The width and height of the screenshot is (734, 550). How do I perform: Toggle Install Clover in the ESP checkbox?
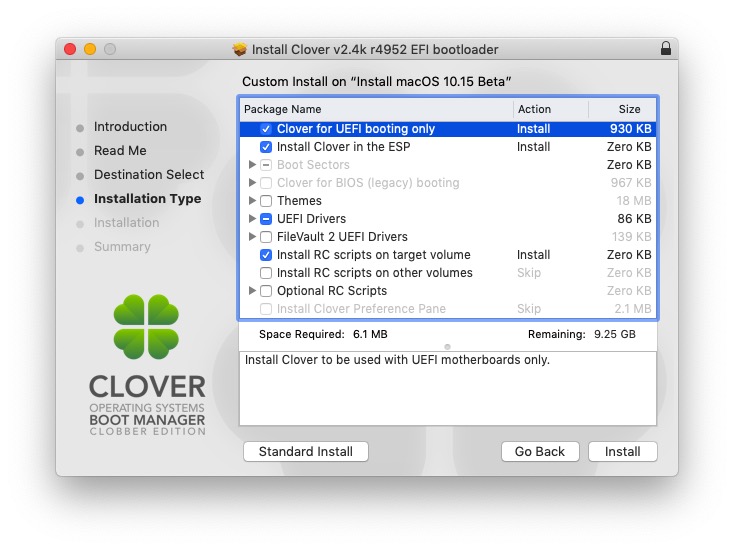(x=266, y=147)
